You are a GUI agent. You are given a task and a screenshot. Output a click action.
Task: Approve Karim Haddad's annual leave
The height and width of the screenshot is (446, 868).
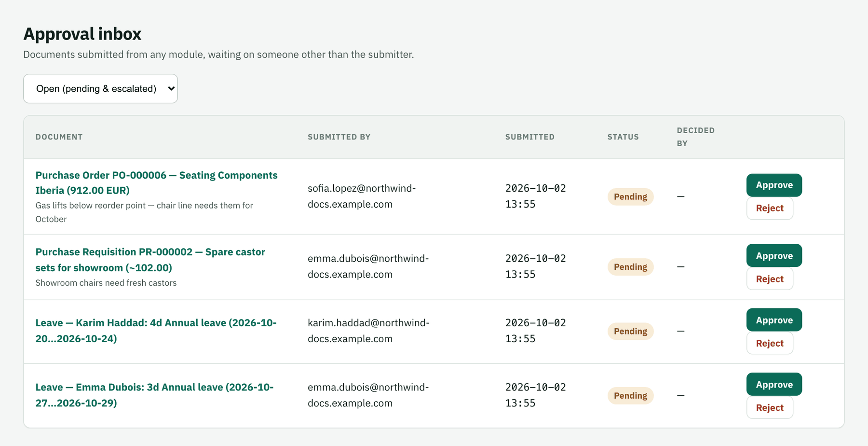774,320
